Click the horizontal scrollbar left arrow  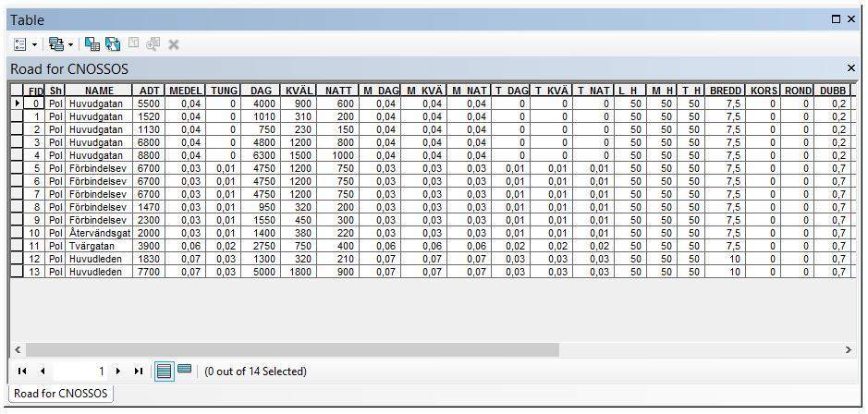pos(18,350)
